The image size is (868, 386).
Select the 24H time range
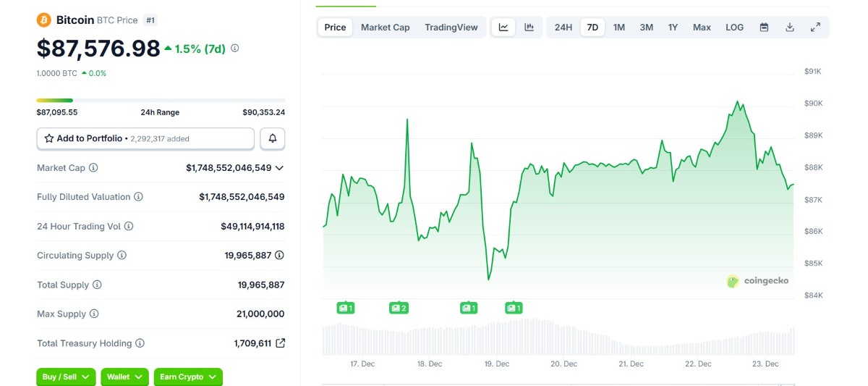click(563, 28)
